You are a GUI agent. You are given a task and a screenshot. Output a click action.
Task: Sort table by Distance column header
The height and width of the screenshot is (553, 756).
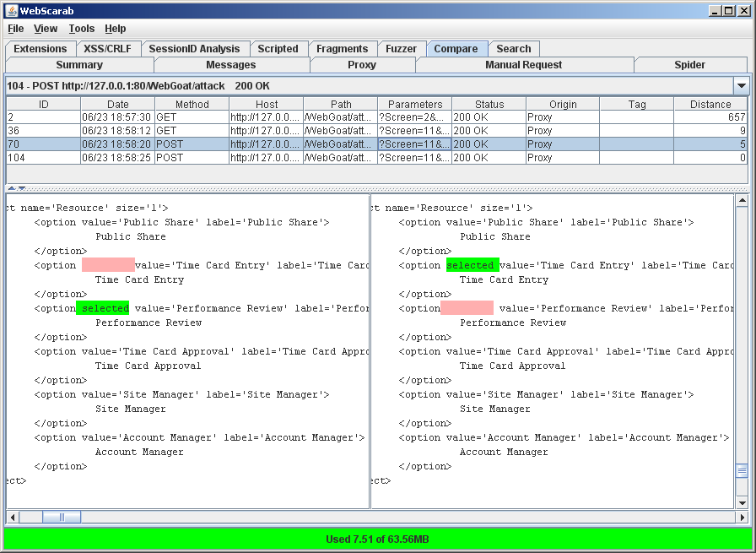[710, 105]
